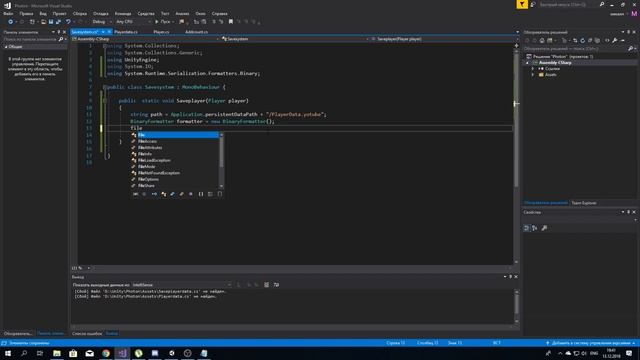Screen dimensions: 640x360
Task: Sort alphabetically in Properties panel
Action: tap(535, 228)
